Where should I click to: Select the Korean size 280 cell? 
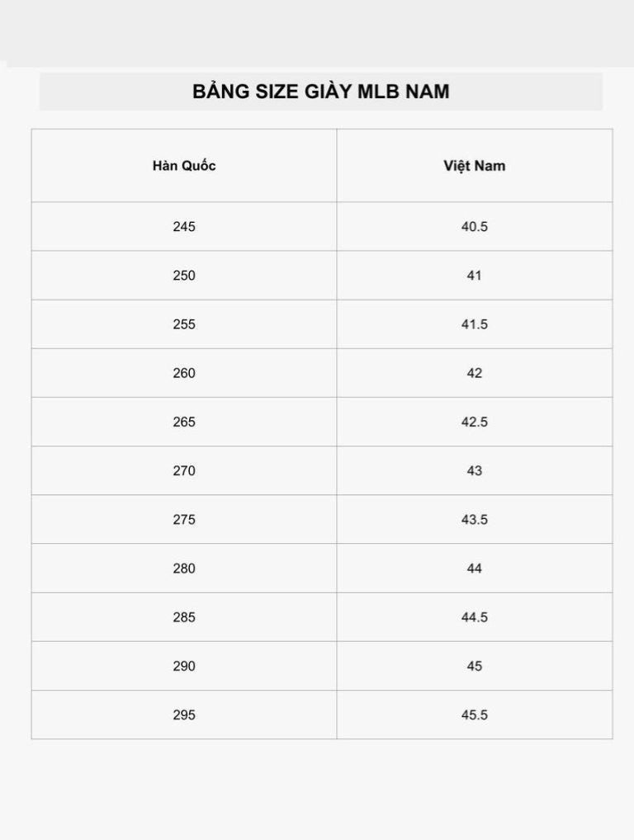coord(184,569)
